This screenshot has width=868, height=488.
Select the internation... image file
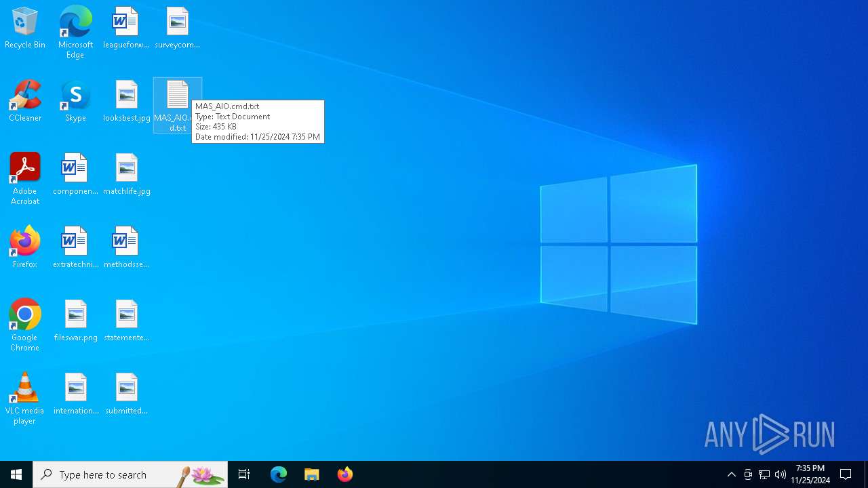(x=76, y=394)
